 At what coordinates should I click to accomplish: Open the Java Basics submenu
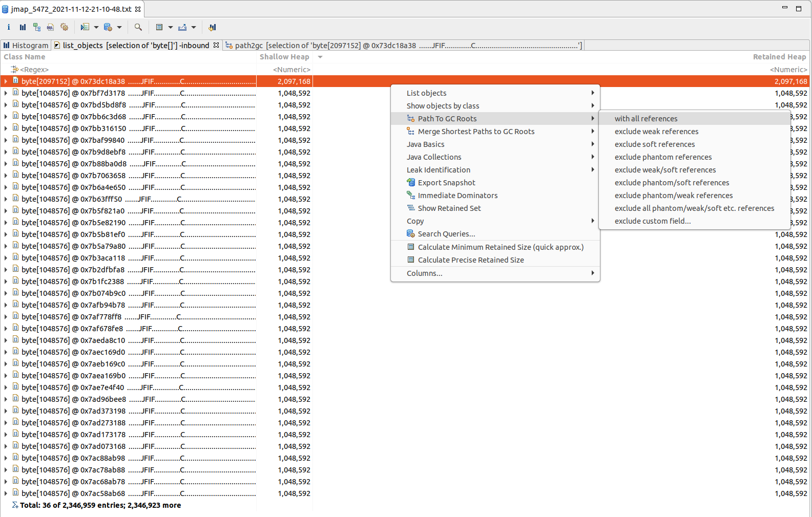(495, 144)
